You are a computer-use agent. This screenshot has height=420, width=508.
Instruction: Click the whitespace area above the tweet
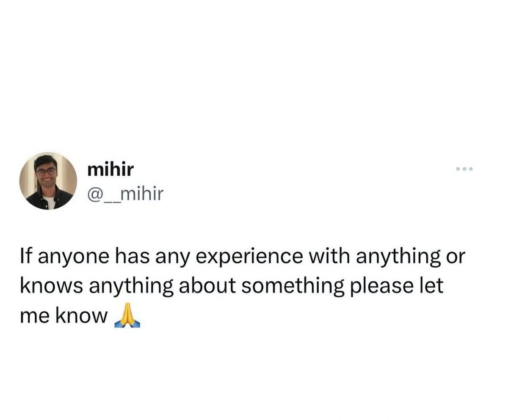(x=254, y=76)
